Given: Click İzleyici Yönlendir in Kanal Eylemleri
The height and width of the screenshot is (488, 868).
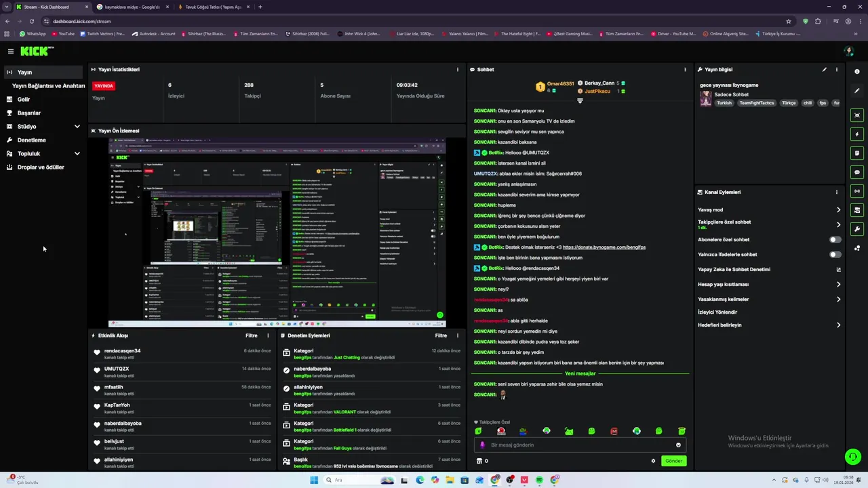Looking at the screenshot, I should pyautogui.click(x=717, y=312).
